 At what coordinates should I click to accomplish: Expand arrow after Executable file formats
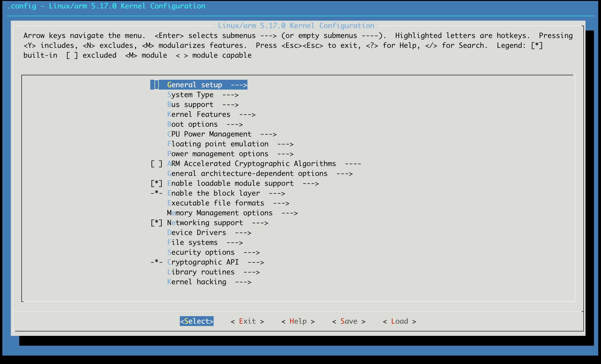[281, 203]
